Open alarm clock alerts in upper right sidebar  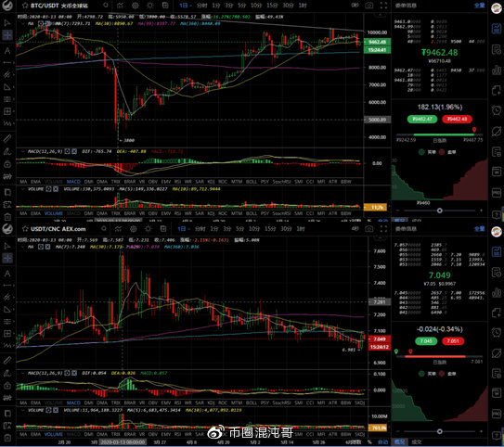[497, 110]
